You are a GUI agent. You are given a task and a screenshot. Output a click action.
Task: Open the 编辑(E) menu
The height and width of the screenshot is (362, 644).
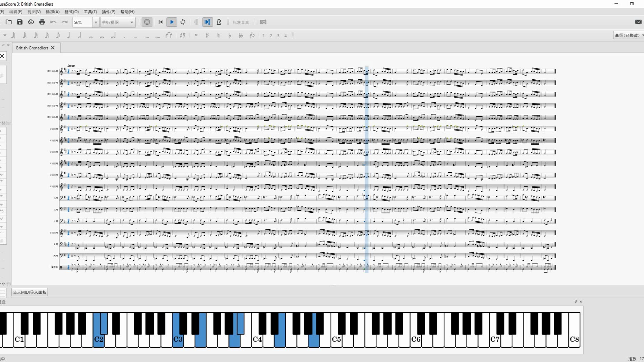pyautogui.click(x=16, y=12)
